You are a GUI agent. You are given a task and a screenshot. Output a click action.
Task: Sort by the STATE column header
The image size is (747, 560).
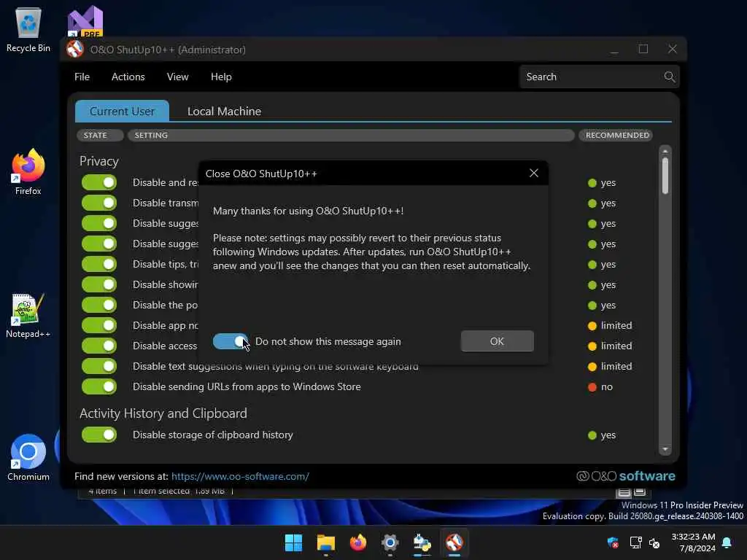click(100, 135)
